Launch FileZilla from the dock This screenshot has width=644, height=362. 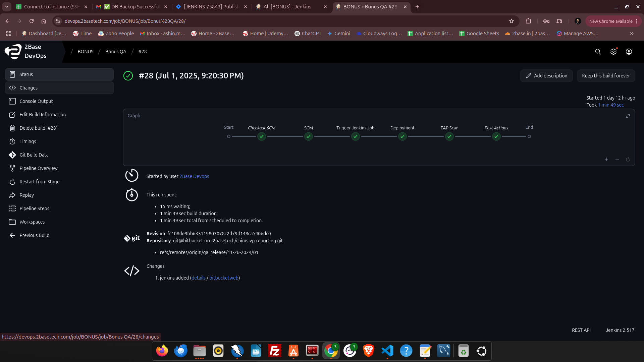pyautogui.click(x=275, y=351)
